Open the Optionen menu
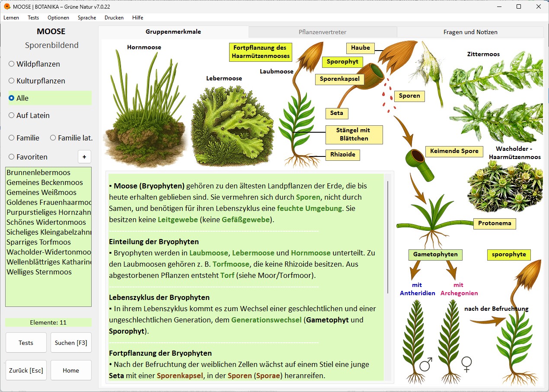Image resolution: width=549 pixels, height=392 pixels. (x=58, y=18)
